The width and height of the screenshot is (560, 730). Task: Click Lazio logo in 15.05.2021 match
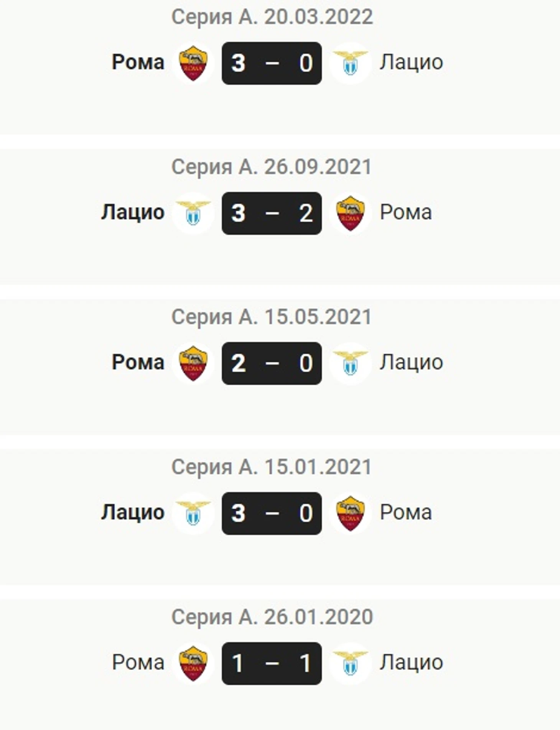coord(350,363)
